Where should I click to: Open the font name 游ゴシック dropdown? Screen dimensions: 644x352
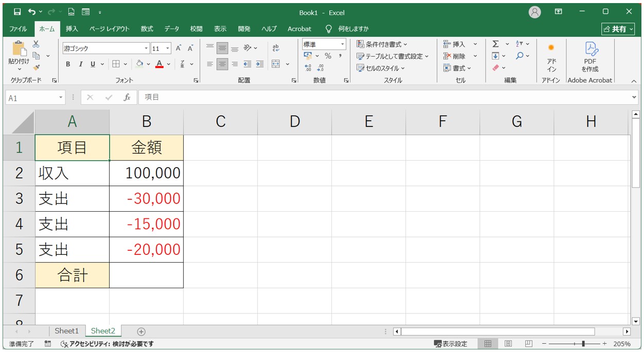click(x=147, y=48)
